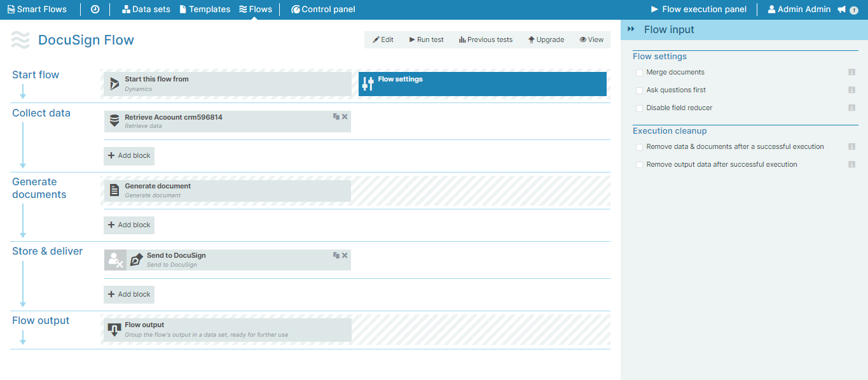
Task: Click the Execution cleanup heading
Action: 670,131
